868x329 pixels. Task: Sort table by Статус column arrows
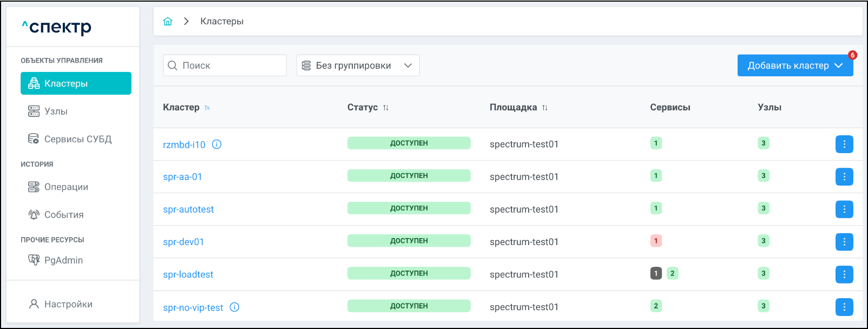(386, 108)
